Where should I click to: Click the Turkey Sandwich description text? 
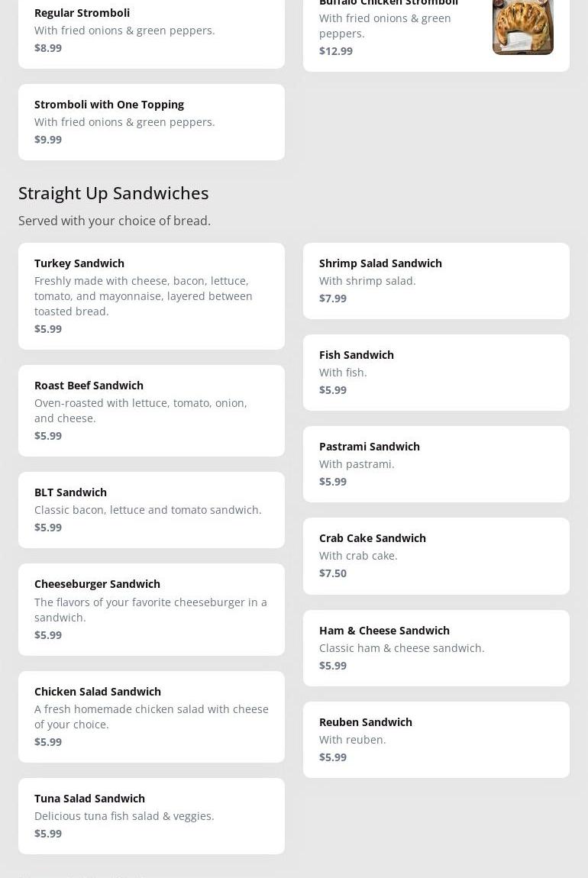pyautogui.click(x=144, y=296)
